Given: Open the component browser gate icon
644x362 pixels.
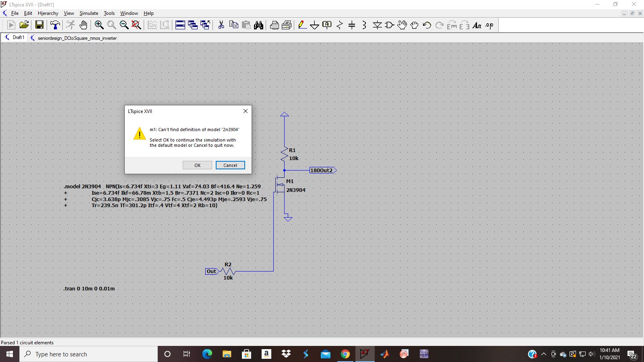Looking at the screenshot, I should coord(390,25).
